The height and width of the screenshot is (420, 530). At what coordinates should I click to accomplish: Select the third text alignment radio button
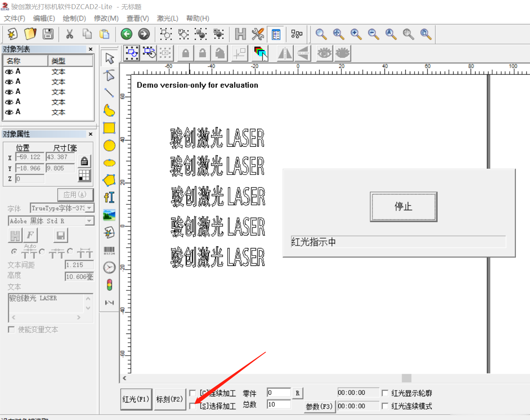[x=70, y=251]
